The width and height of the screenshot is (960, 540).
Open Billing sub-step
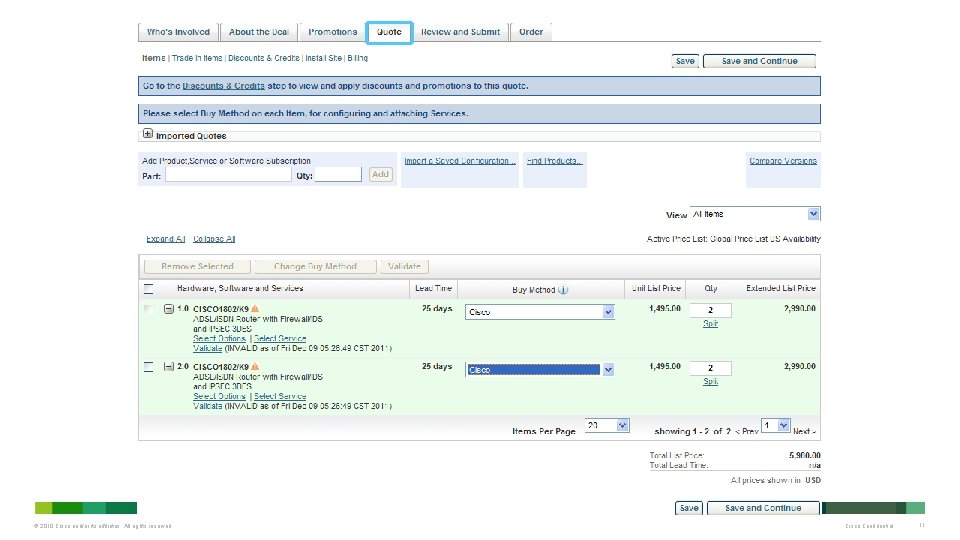[358, 58]
